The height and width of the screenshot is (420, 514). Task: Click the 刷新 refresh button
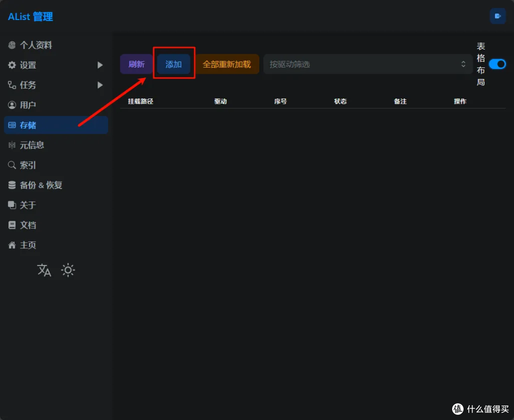click(x=137, y=64)
